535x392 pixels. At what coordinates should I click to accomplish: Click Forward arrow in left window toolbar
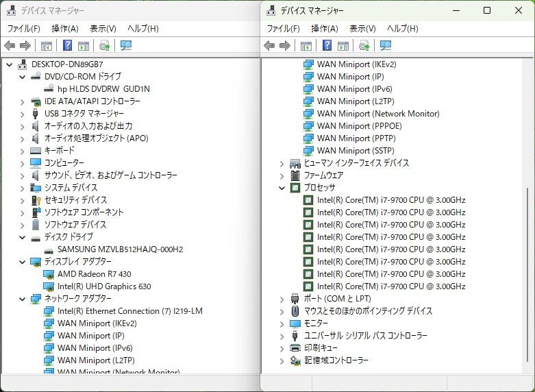point(25,45)
